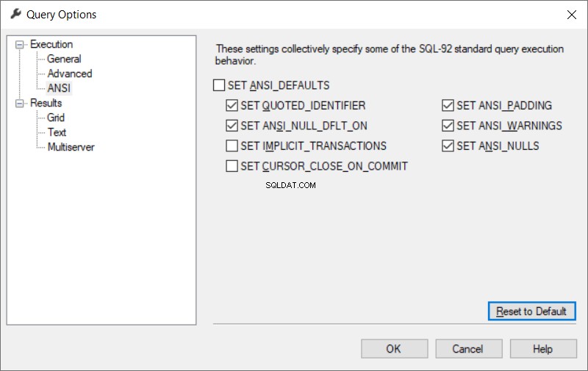The image size is (588, 371).
Task: Disable SET ANSI_NULL_DFLT_ON option
Action: [x=232, y=126]
